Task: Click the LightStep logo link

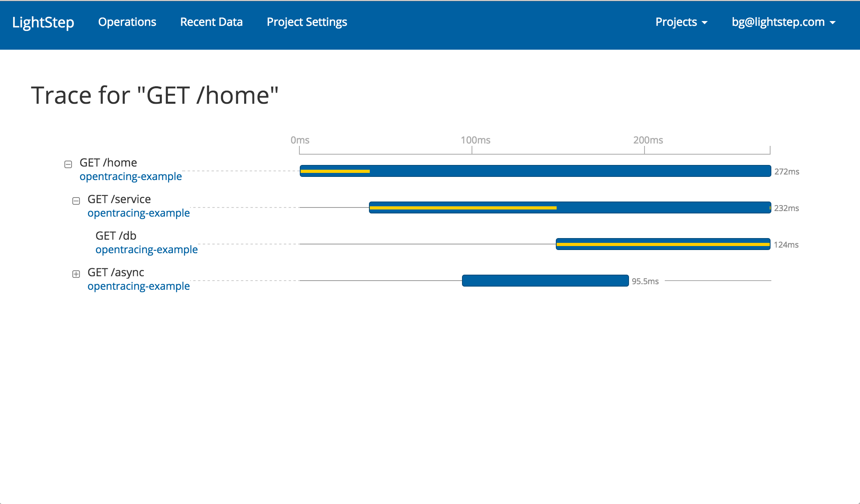Action: pos(43,22)
